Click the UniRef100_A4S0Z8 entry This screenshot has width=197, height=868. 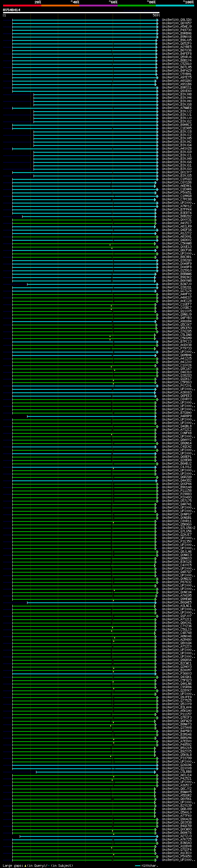pyautogui.click(x=176, y=149)
